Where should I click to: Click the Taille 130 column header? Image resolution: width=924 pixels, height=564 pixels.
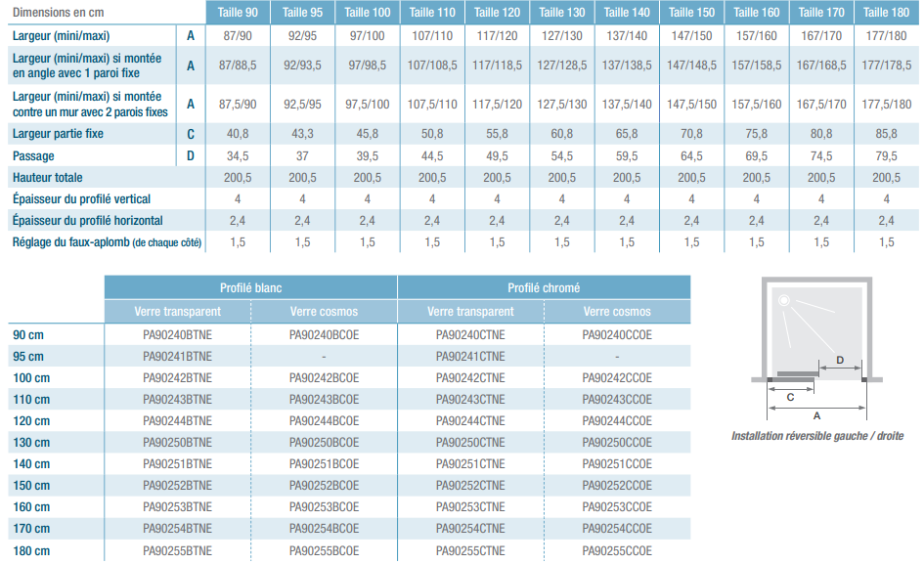(561, 13)
